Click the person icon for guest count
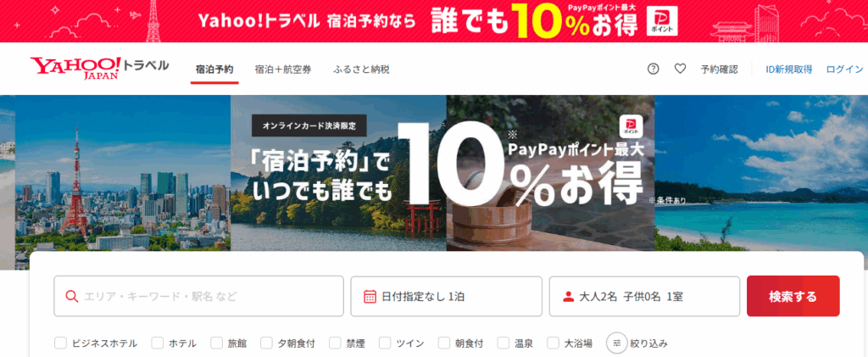 point(568,297)
